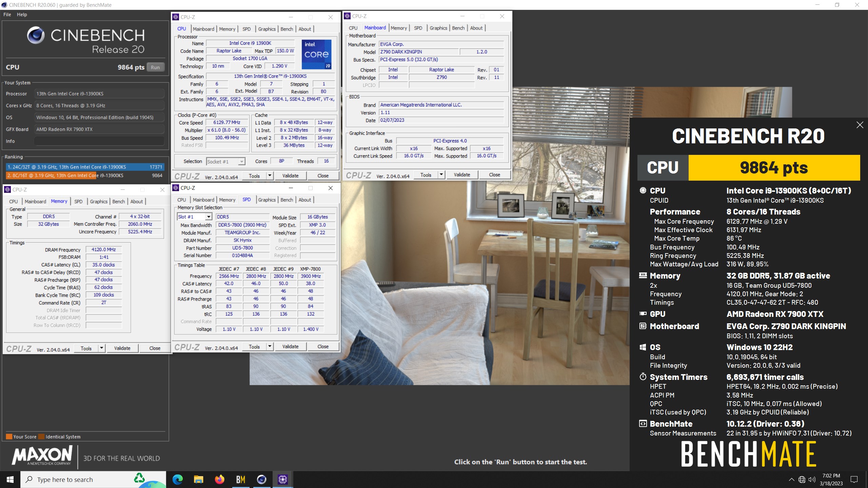
Task: Open Graphics tab in Mainboard CPU-Z window
Action: [x=438, y=28]
